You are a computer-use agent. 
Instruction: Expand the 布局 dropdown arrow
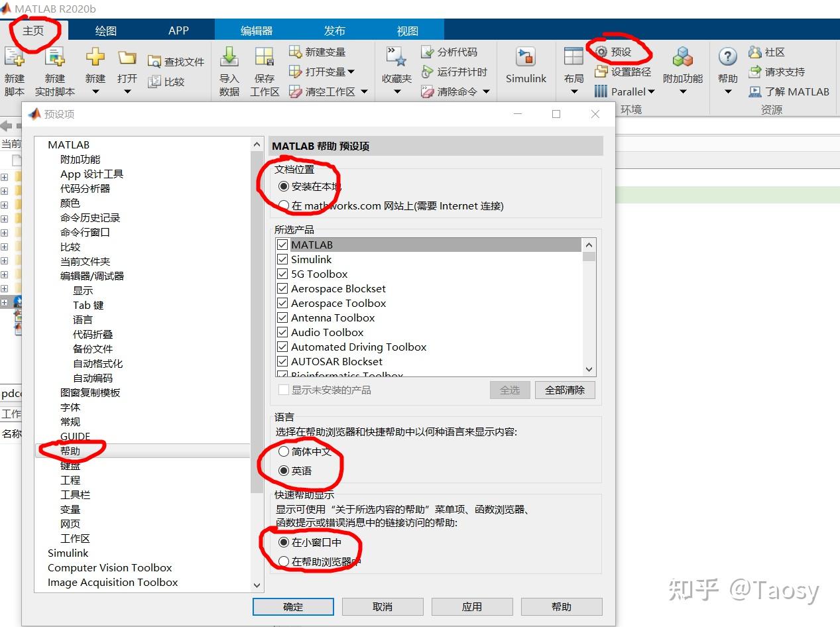pyautogui.click(x=573, y=92)
